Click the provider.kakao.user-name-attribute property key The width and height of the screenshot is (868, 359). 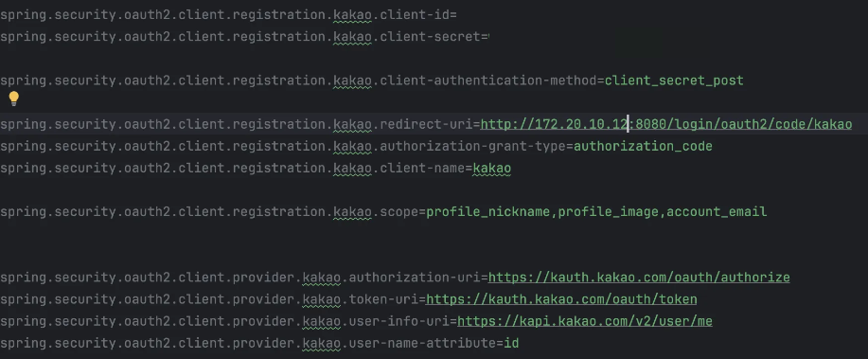click(x=249, y=344)
